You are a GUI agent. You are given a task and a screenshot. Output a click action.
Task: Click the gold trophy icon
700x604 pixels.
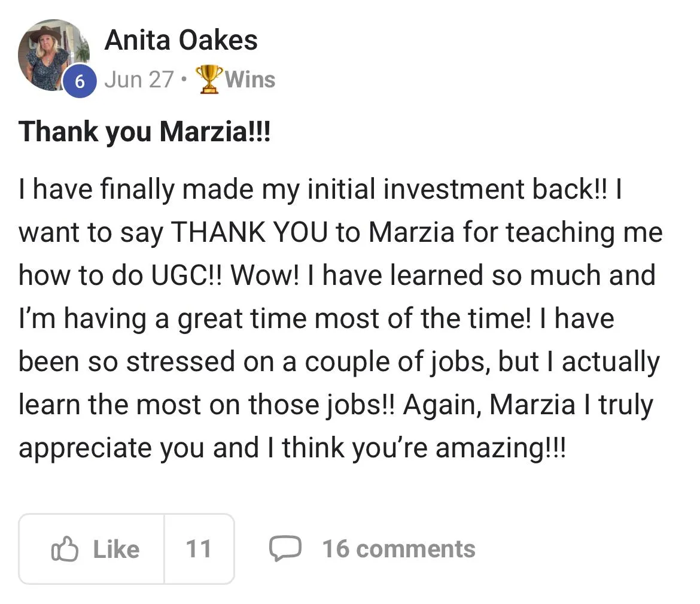coord(209,80)
